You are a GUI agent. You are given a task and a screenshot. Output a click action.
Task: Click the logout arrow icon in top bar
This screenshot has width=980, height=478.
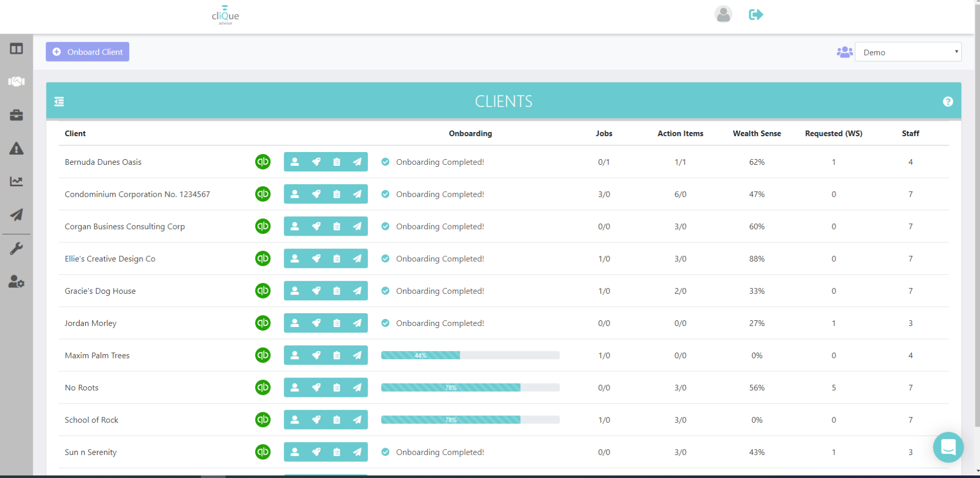pos(755,15)
